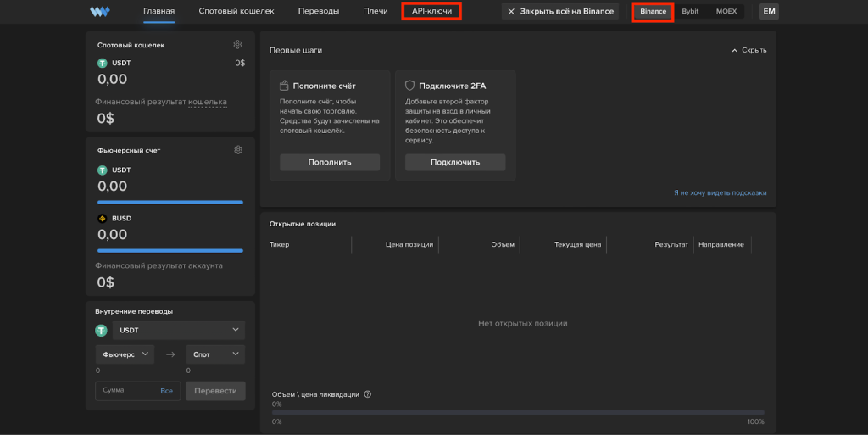Screen dimensions: 868x435
Task: Open the API-ключи tab
Action: pos(431,11)
